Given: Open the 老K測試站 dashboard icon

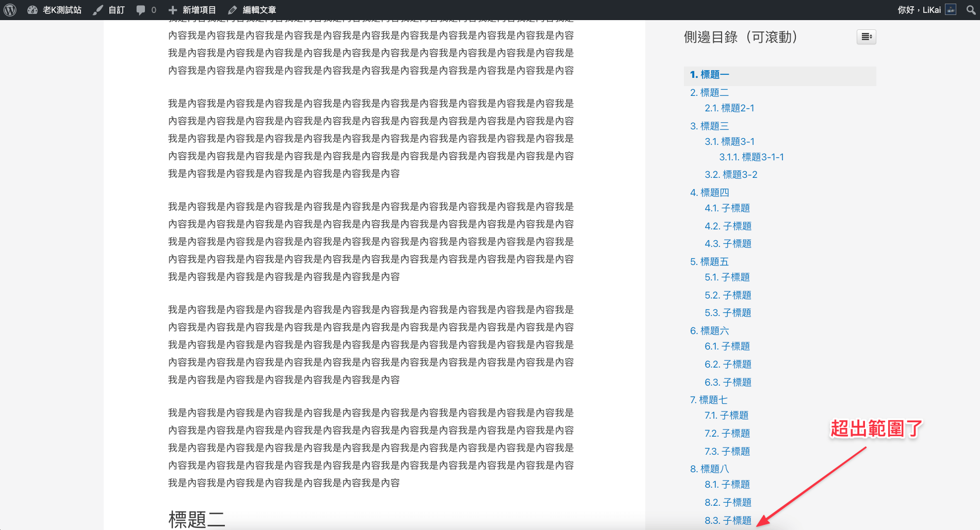Looking at the screenshot, I should pyautogui.click(x=32, y=10).
